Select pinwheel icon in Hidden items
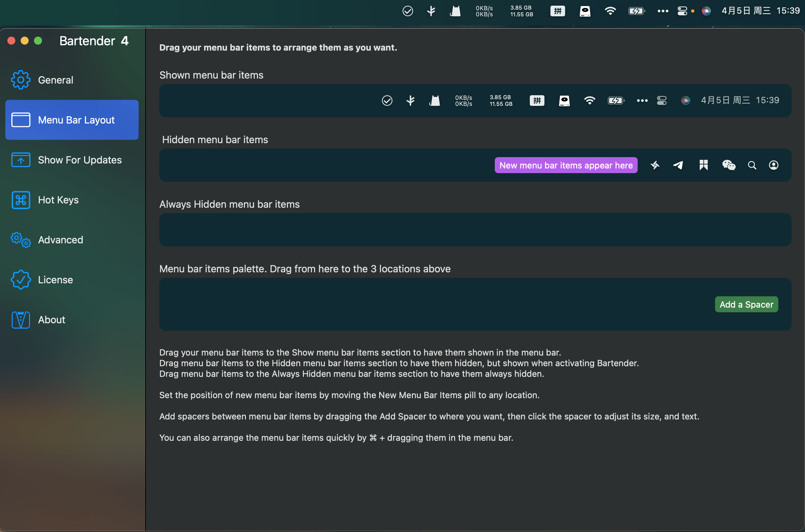 coord(655,165)
